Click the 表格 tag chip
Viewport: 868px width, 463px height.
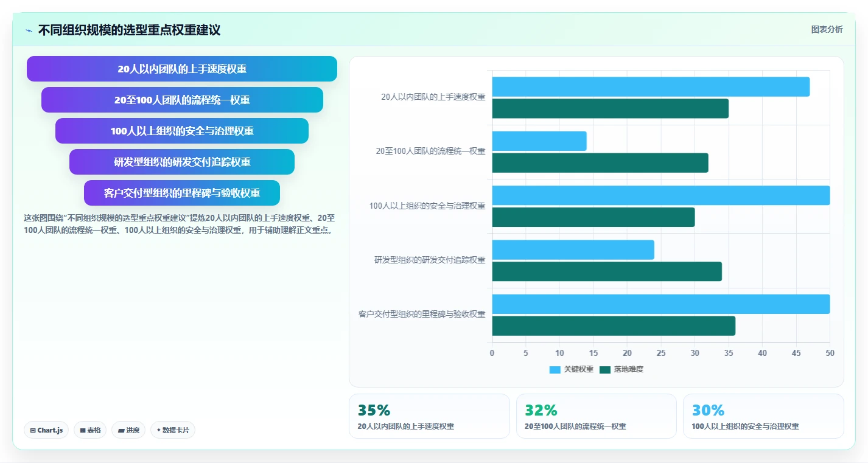(90, 430)
